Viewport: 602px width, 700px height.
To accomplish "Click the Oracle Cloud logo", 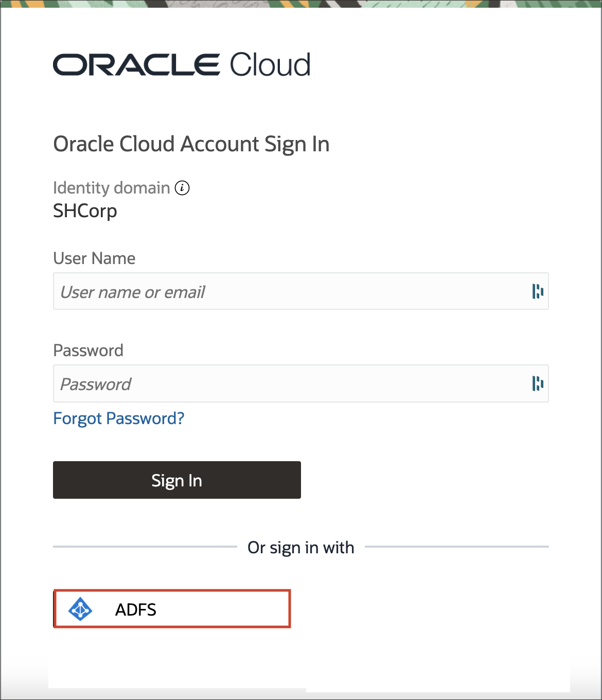I will coord(181,64).
